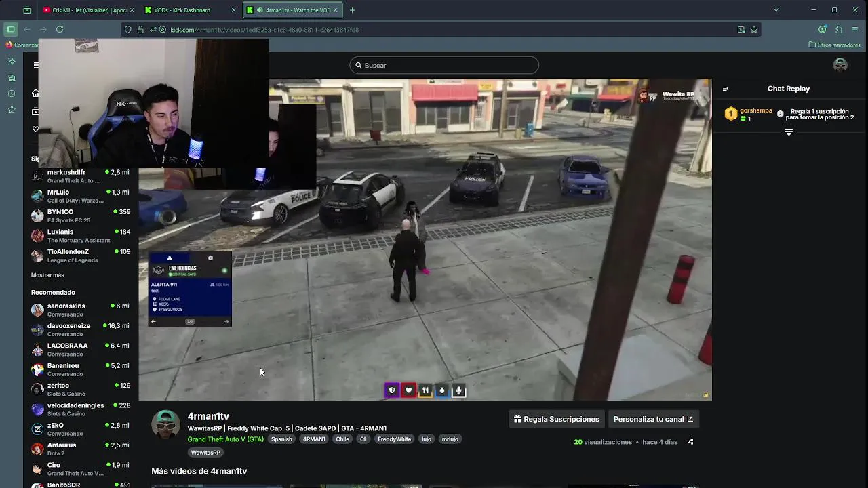The width and height of the screenshot is (868, 488).
Task: Click the kick.com URL in address bar
Action: coord(264,30)
